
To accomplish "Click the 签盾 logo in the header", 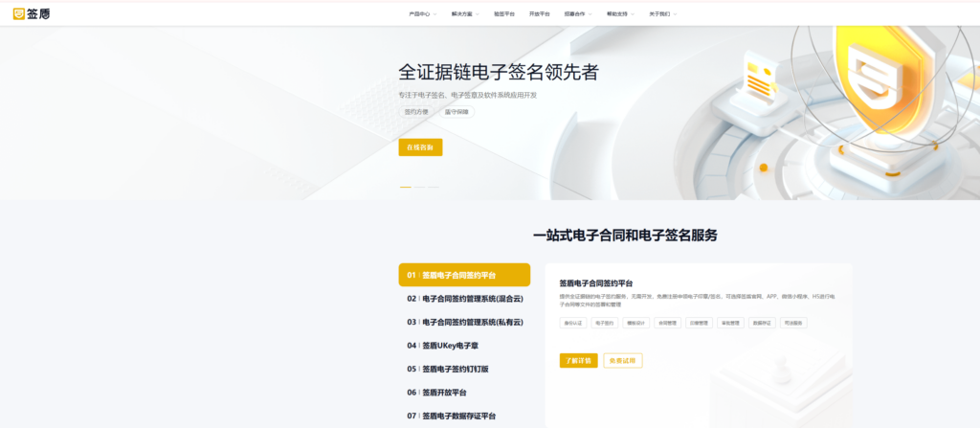I will tap(32, 14).
